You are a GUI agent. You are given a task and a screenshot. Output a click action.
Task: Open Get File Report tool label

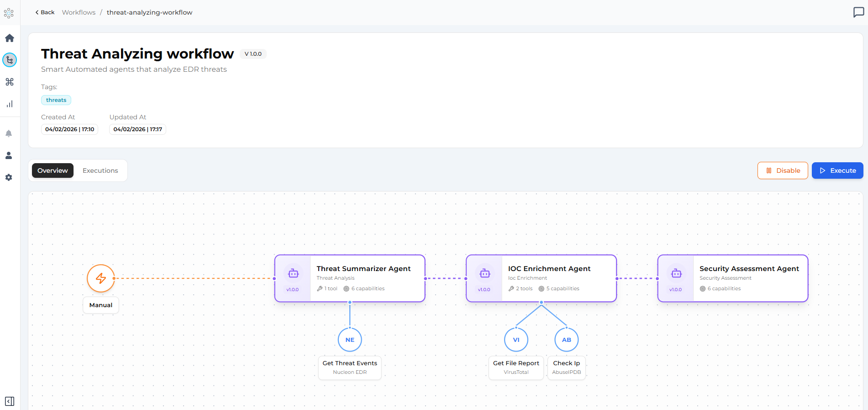pyautogui.click(x=516, y=367)
